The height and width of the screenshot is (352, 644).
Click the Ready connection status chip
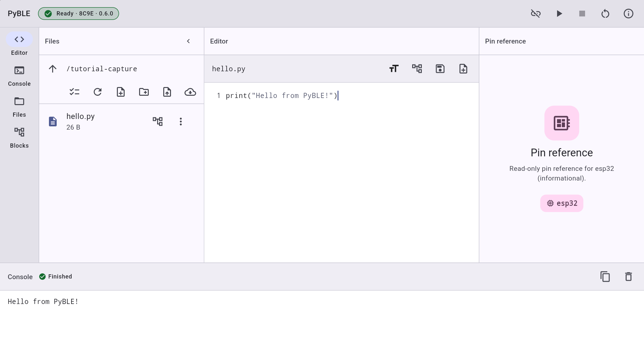[x=79, y=14]
